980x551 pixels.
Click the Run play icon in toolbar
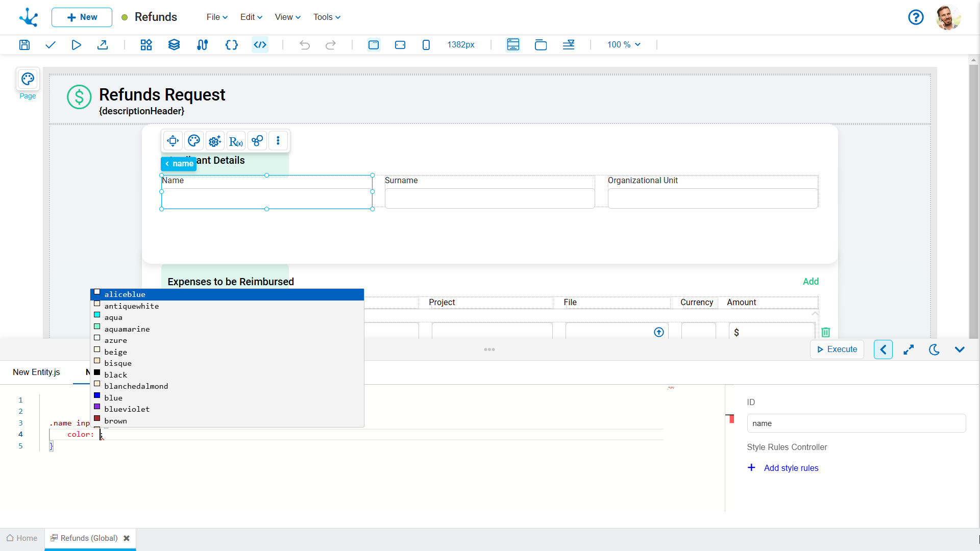tap(76, 45)
